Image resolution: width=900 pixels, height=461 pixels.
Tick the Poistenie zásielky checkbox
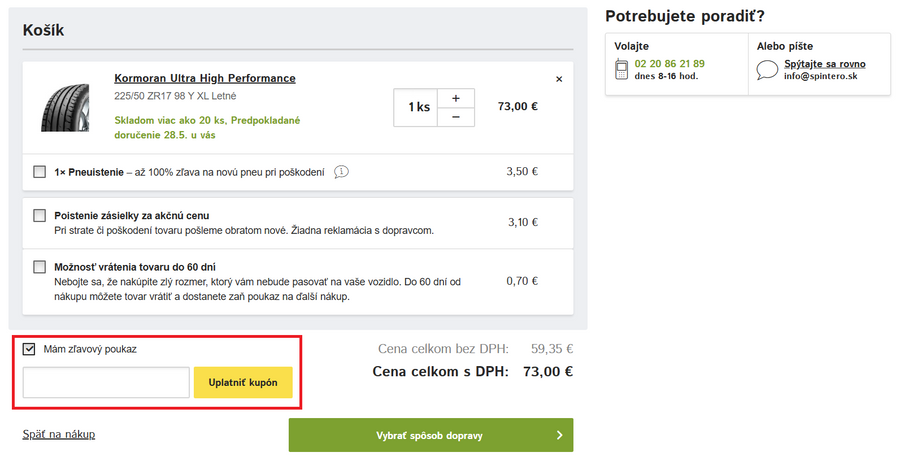click(x=40, y=215)
